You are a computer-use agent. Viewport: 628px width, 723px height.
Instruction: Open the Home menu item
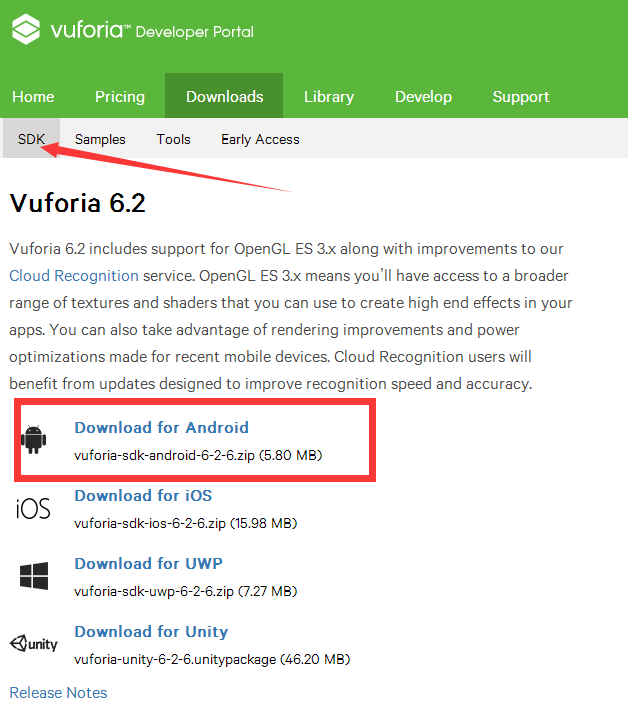coord(33,96)
